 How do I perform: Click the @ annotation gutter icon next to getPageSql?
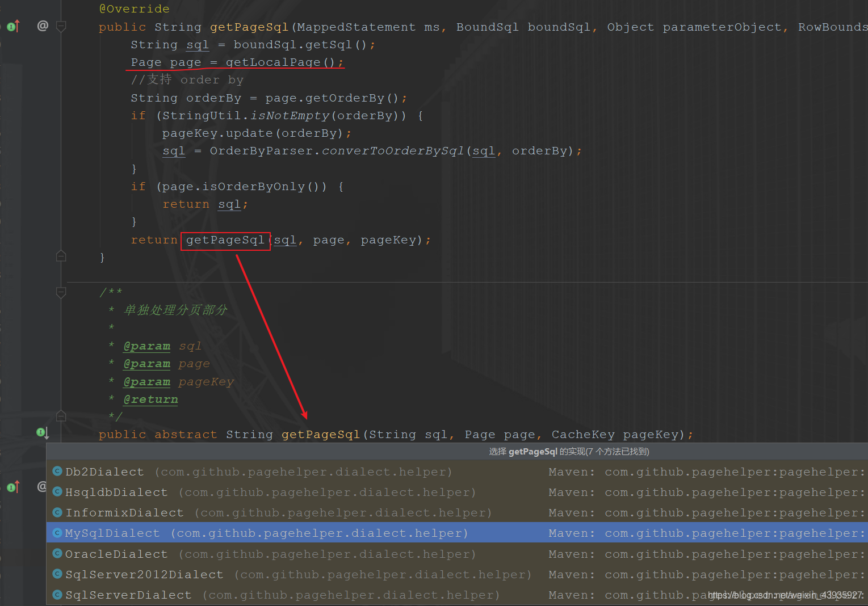coord(43,26)
